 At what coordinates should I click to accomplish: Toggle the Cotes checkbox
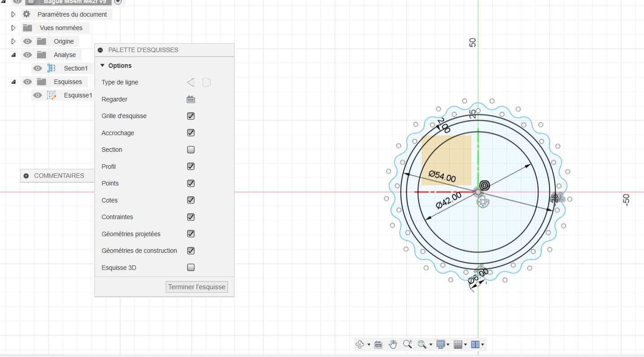point(191,200)
